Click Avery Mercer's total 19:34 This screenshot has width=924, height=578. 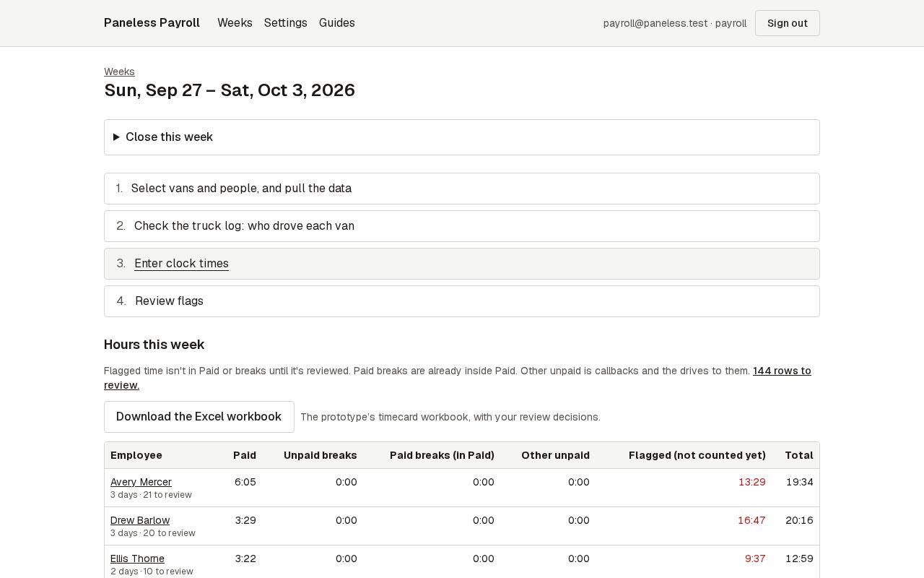800,482
